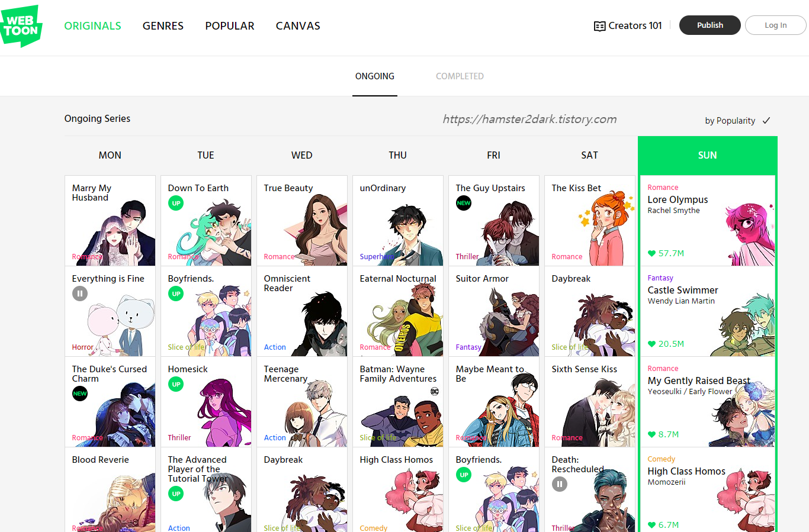809x532 pixels.
Task: Click UP badge on Homesick
Action: [176, 384]
